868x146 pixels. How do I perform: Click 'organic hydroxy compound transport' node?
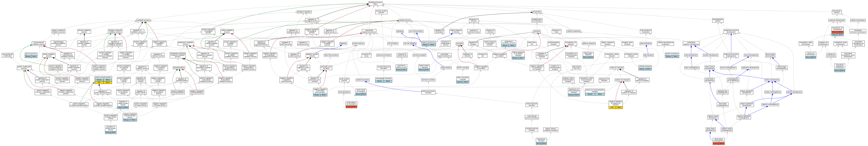click(551, 129)
